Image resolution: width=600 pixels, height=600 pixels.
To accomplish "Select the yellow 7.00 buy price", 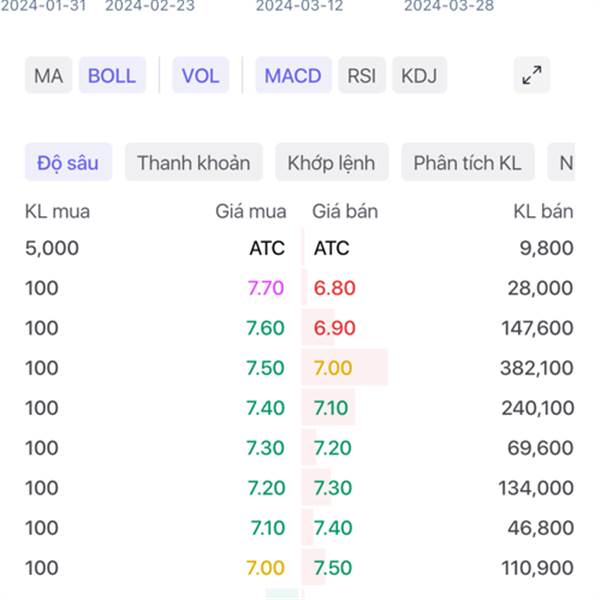I will tap(265, 568).
